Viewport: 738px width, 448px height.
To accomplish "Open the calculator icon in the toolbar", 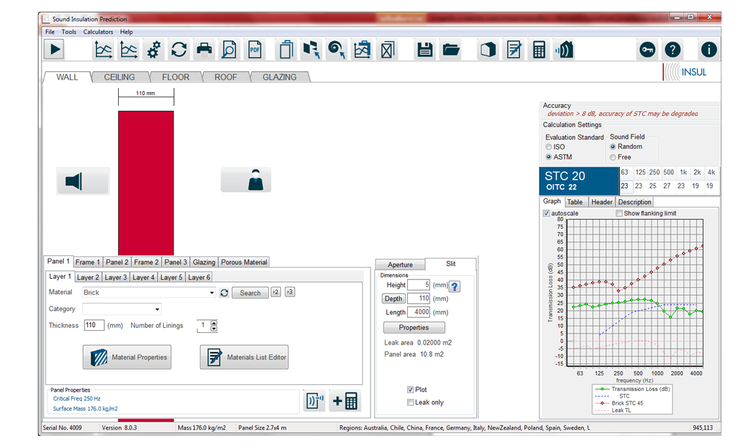I will point(539,49).
